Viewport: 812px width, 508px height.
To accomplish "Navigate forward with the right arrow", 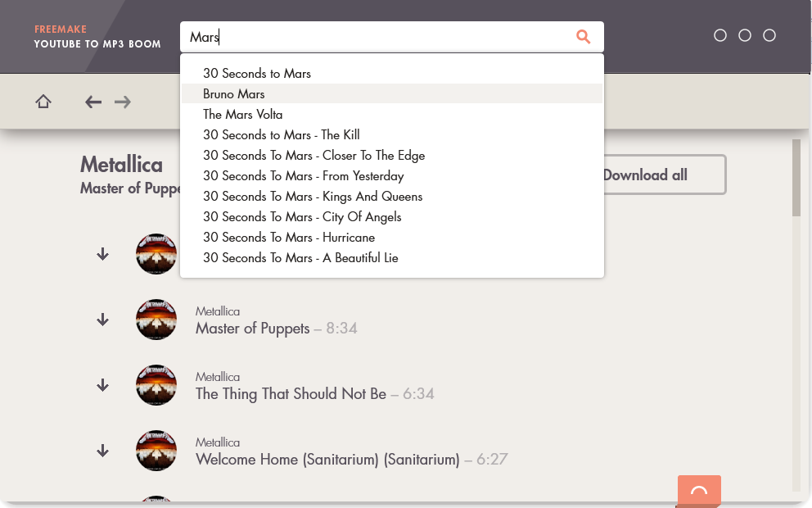I will coord(123,102).
